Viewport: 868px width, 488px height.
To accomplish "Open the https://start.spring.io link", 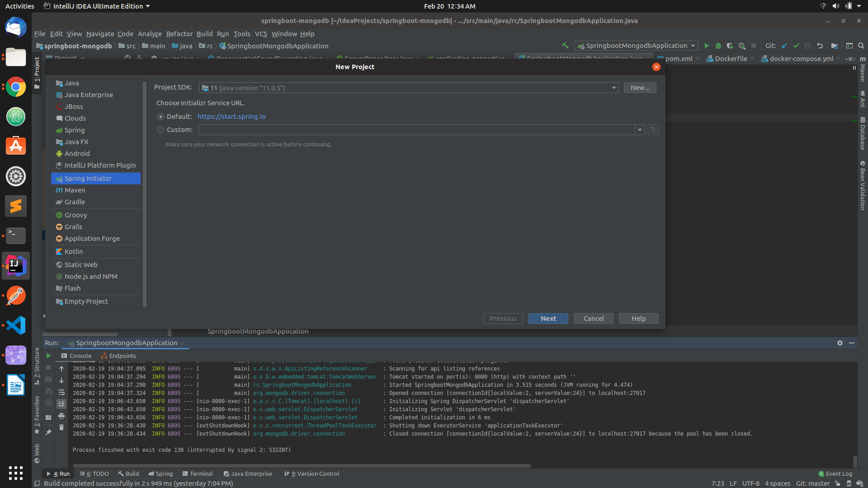I will [x=231, y=117].
